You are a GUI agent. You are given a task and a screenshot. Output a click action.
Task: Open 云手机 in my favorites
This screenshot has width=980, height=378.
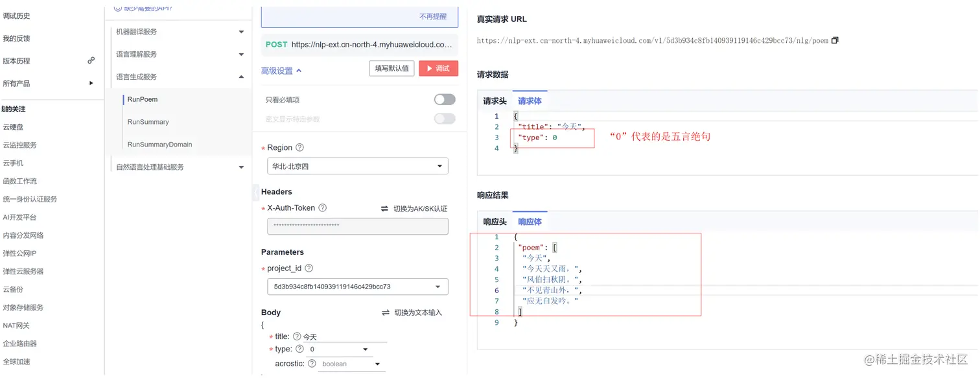click(x=13, y=163)
